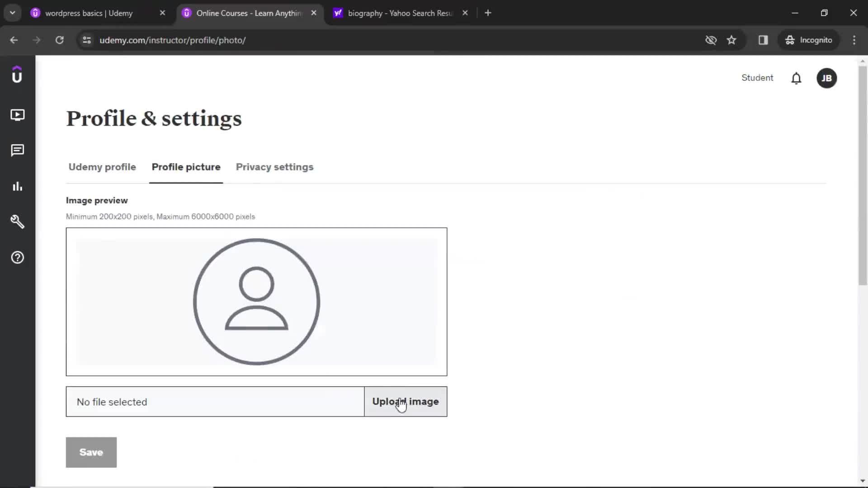Click the Upload image button

[x=406, y=402]
